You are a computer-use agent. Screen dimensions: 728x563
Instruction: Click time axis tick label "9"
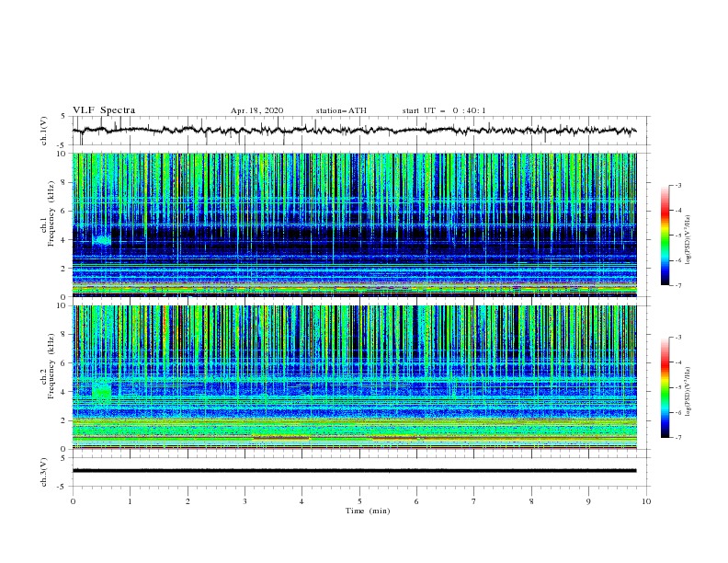588,501
